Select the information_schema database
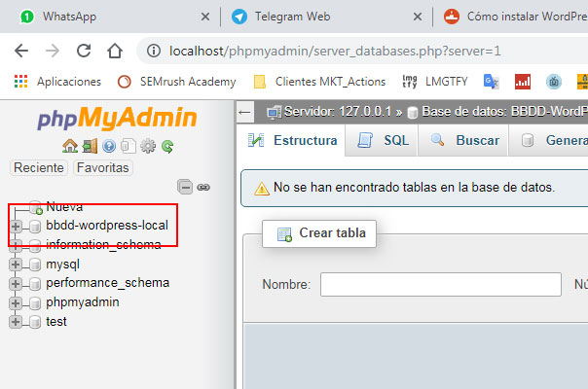The image size is (588, 389). pos(103,244)
